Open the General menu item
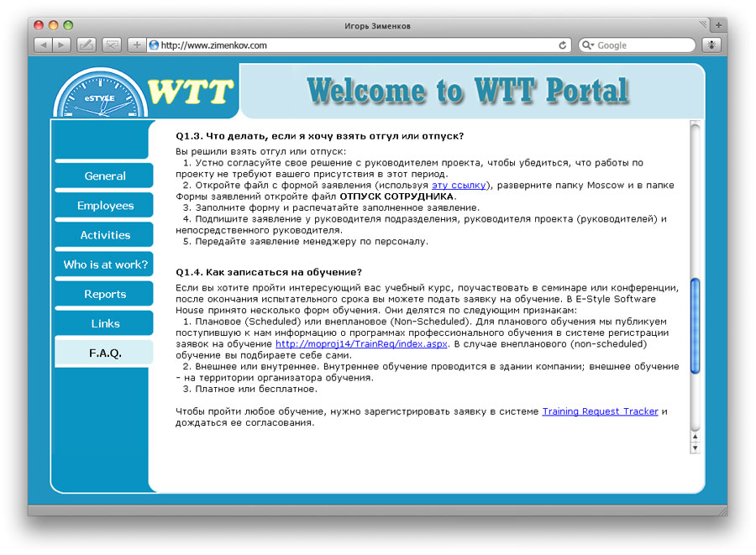 click(105, 175)
